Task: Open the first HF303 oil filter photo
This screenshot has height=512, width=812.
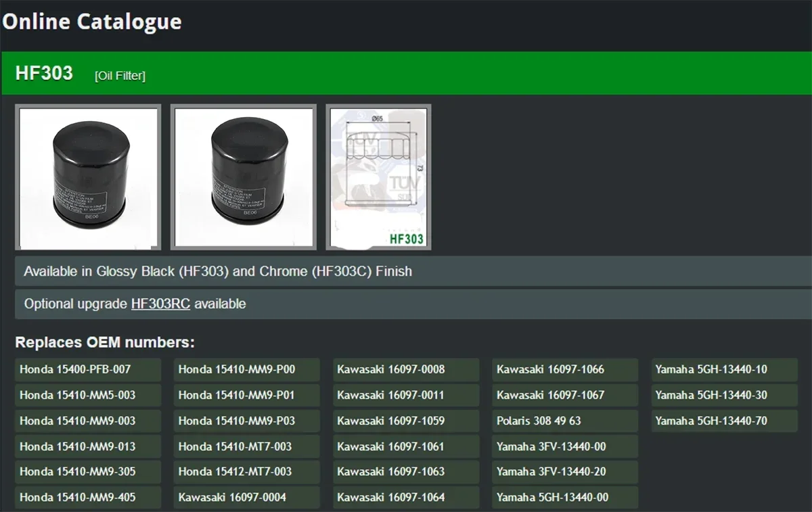Action: click(x=88, y=177)
